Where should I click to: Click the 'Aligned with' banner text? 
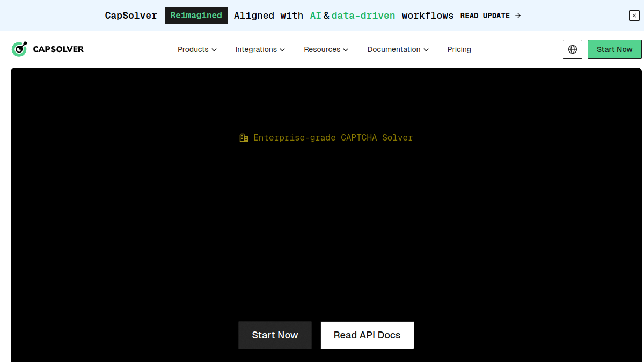pyautogui.click(x=269, y=16)
